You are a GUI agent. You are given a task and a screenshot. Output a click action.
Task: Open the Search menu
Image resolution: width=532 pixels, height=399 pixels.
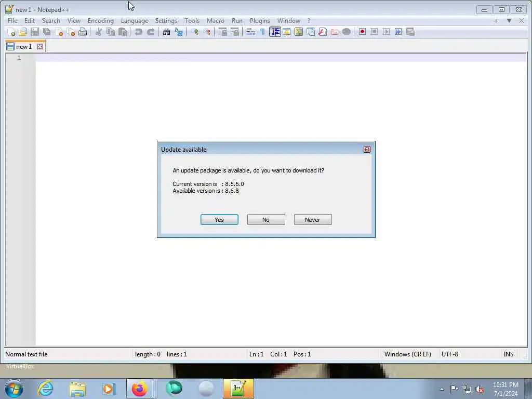point(51,21)
